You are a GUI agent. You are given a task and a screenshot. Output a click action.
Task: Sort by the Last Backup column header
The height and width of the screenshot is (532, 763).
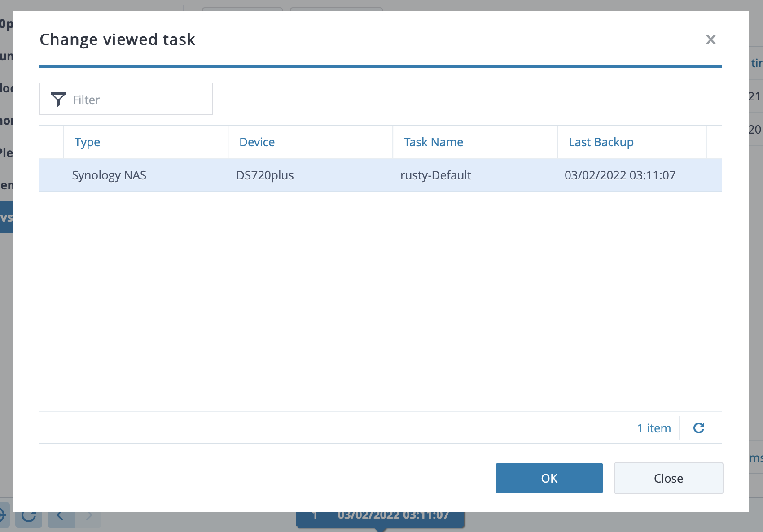point(601,142)
